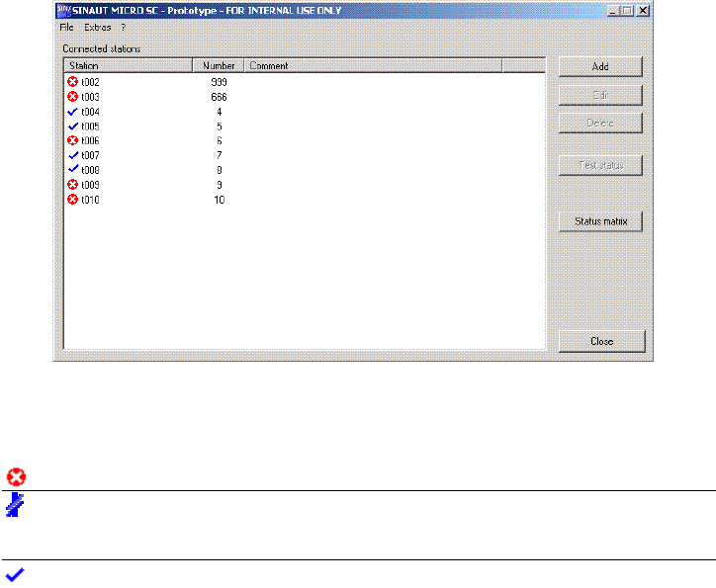
Task: Click the large red error legend icon below window
Action: (x=16, y=477)
